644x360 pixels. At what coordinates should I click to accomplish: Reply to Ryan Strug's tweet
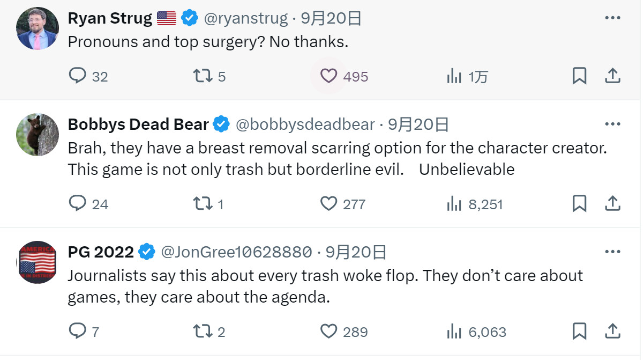point(78,76)
